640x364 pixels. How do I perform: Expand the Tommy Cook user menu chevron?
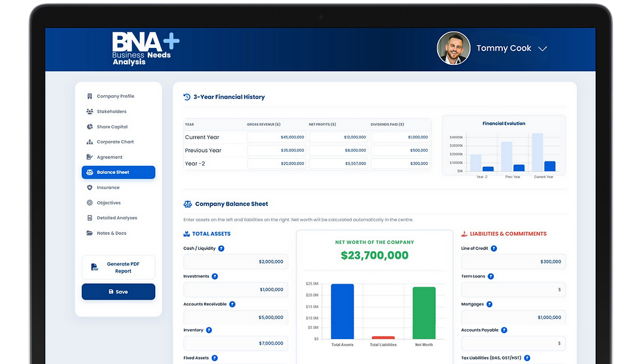point(543,49)
